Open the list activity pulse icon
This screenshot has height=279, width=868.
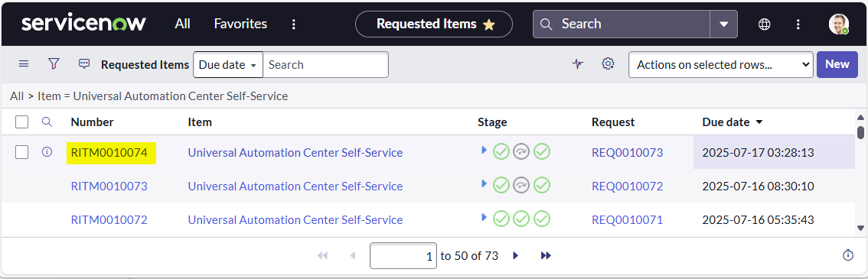coord(578,64)
